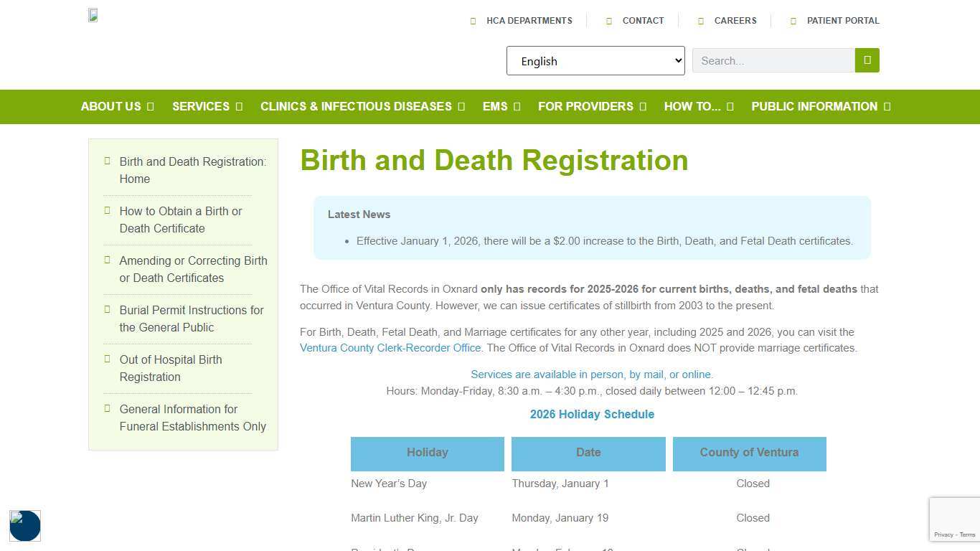Click the bullet icon beside Out of Hospital Birth Registration

(106, 359)
